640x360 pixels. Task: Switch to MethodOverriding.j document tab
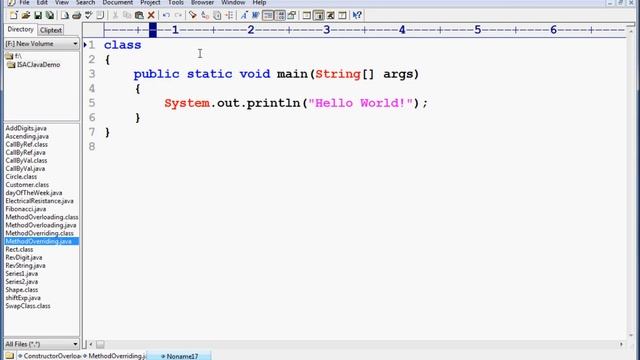point(115,356)
